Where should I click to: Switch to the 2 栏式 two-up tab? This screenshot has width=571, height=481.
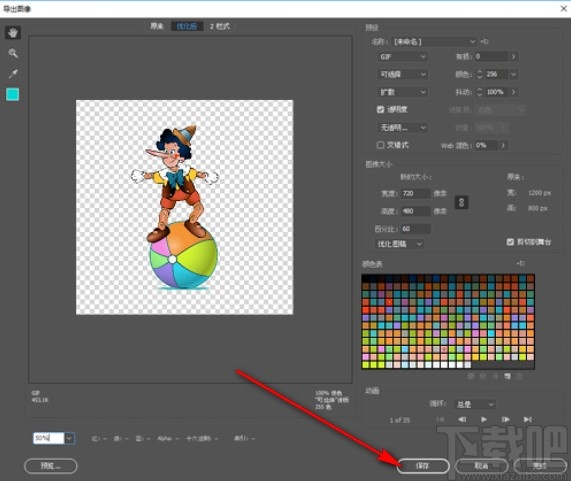pos(220,26)
